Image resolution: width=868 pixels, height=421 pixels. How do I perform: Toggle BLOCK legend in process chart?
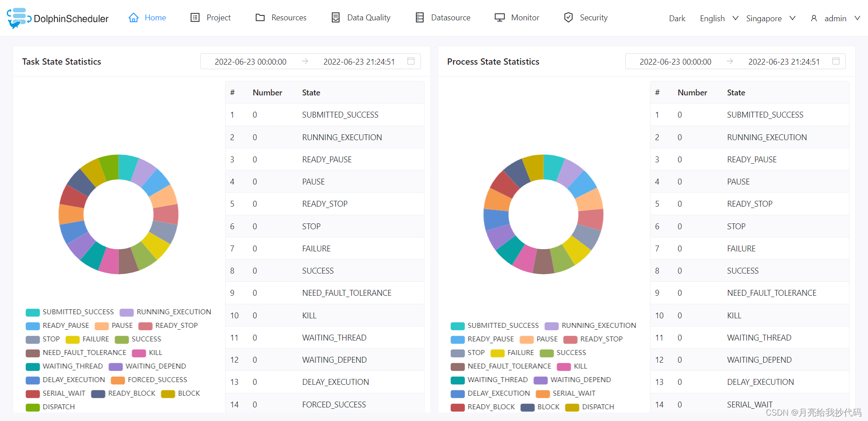click(x=540, y=407)
